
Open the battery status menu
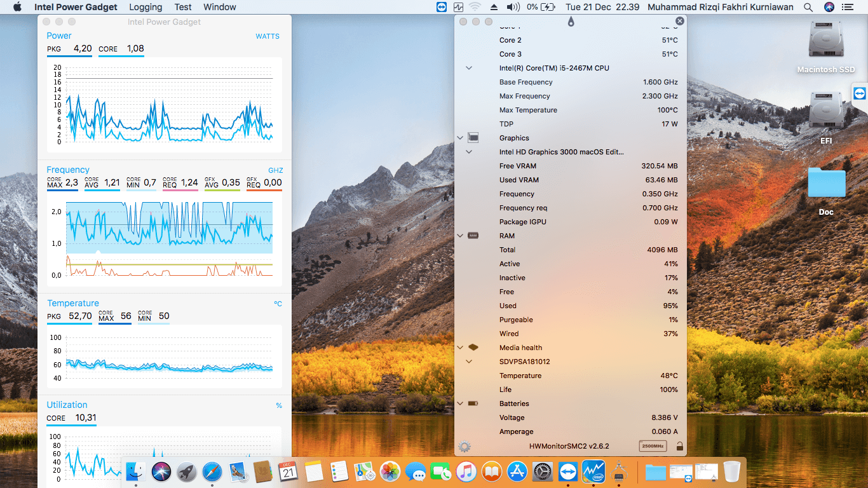pyautogui.click(x=541, y=7)
